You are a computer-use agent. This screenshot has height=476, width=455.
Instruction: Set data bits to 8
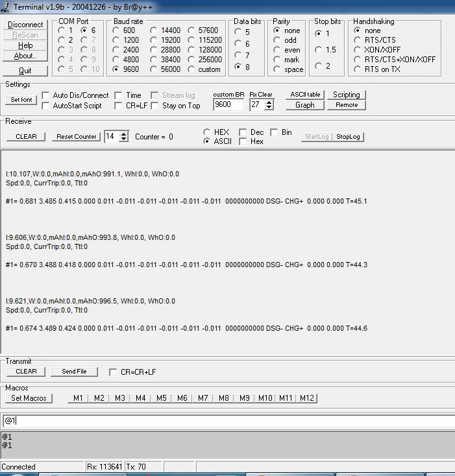pos(238,67)
